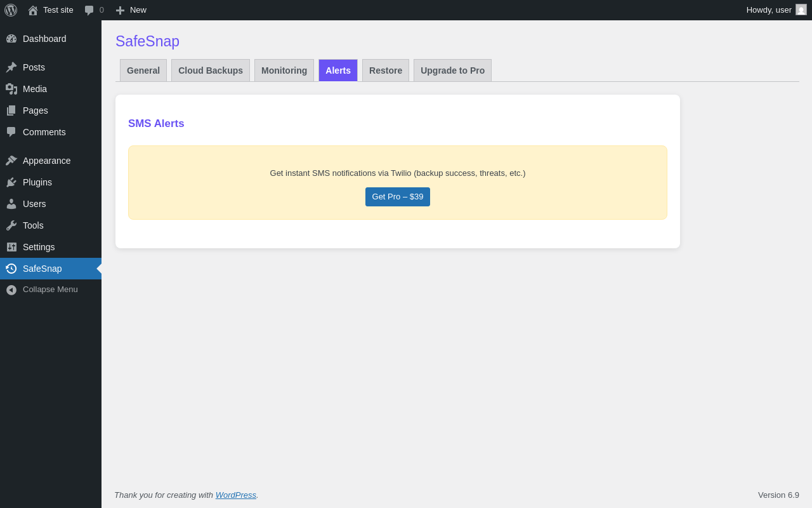Click the Version 6.9 footer text
The height and width of the screenshot is (508, 812).
pos(778,495)
